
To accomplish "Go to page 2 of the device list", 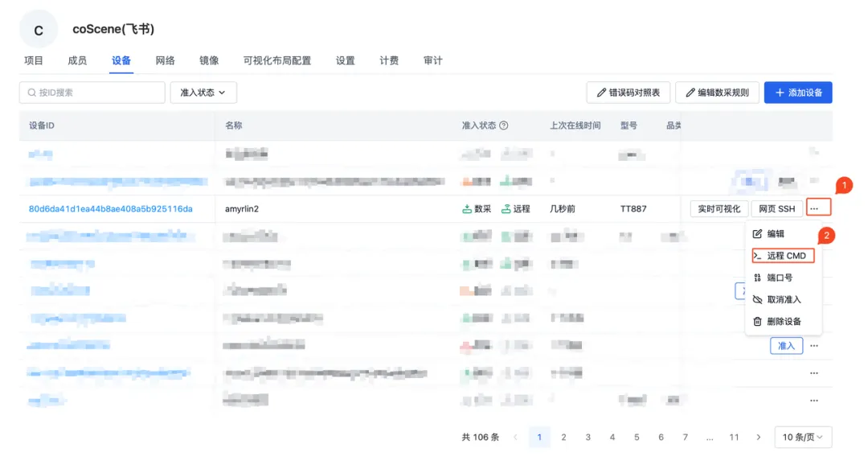I will click(563, 437).
